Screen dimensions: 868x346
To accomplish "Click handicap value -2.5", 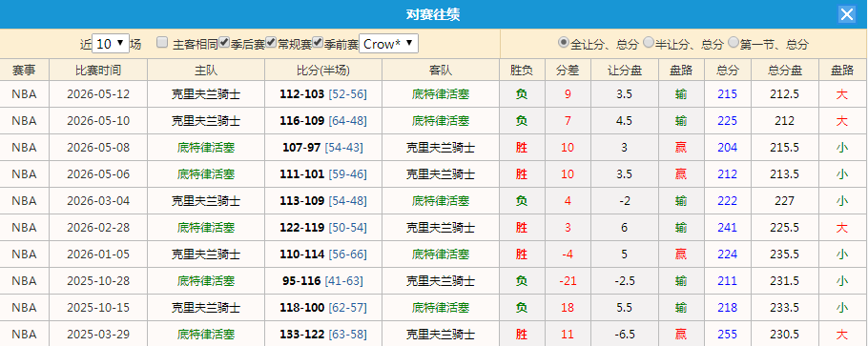I will (x=625, y=281).
